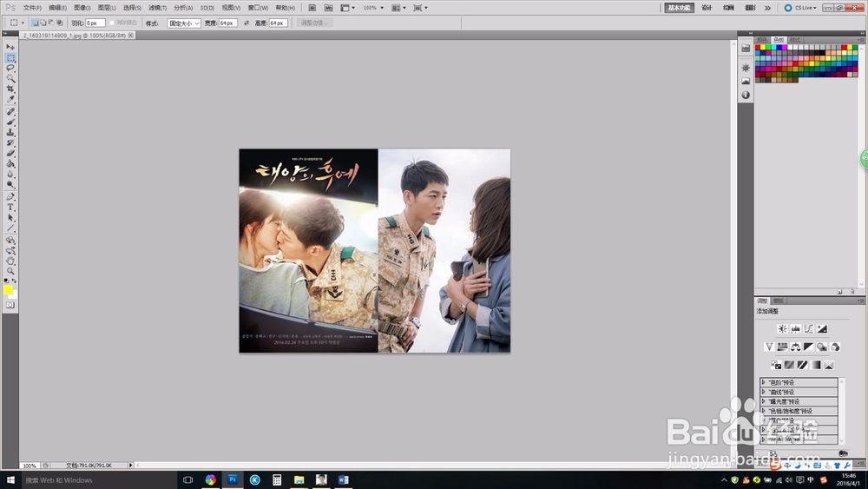Add a Photo Filter adjustment
The width and height of the screenshot is (868, 489).
click(822, 347)
